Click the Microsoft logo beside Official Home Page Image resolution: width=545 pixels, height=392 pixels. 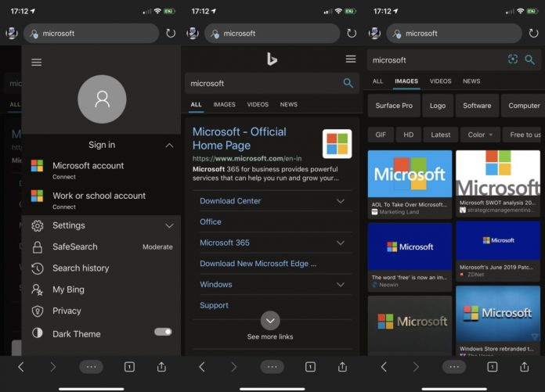(x=337, y=144)
